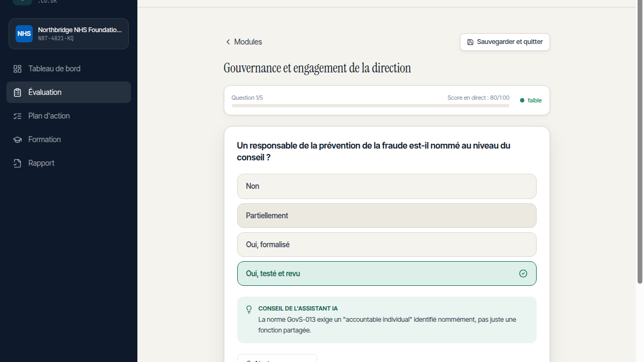Open the Rapport page

tap(69, 163)
